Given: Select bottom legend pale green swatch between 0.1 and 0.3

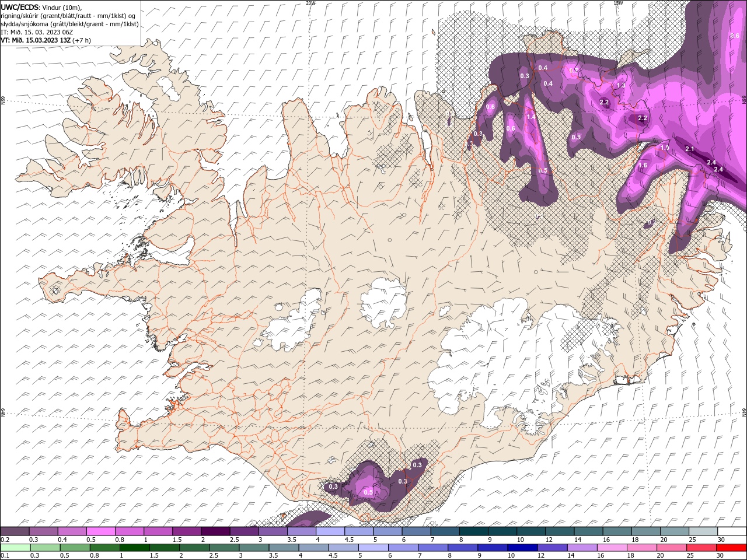Looking at the screenshot, I should [16, 548].
